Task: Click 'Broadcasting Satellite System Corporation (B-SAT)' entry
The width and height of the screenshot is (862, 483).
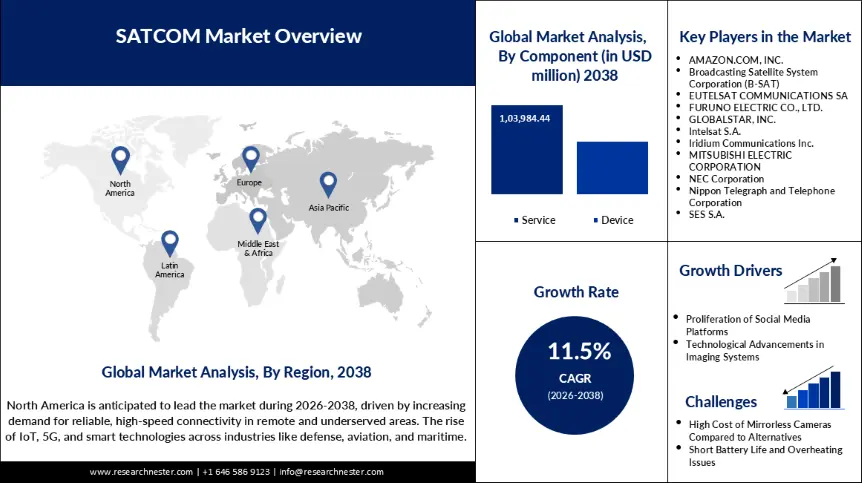Action: tap(753, 78)
